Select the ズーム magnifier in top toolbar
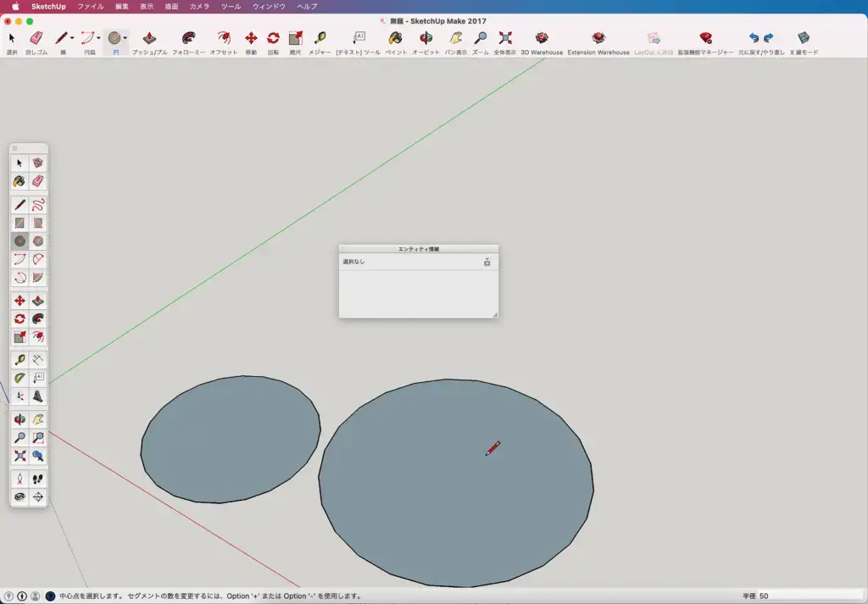 pos(481,37)
